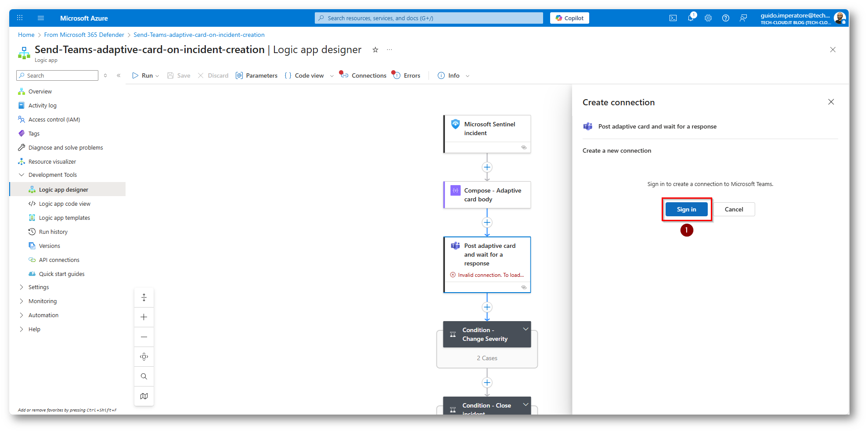868x433 pixels.
Task: Add a step after Post adaptive card action
Action: pyautogui.click(x=487, y=307)
